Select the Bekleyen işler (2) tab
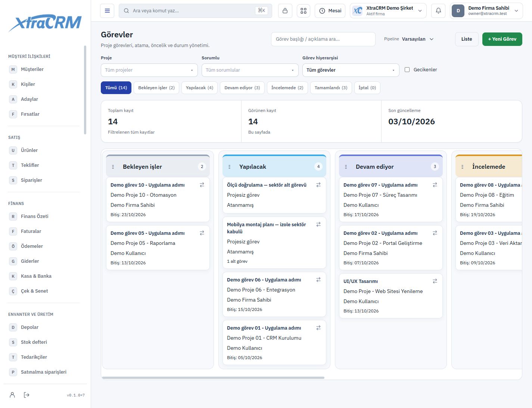This screenshot has height=408, width=532. point(156,88)
